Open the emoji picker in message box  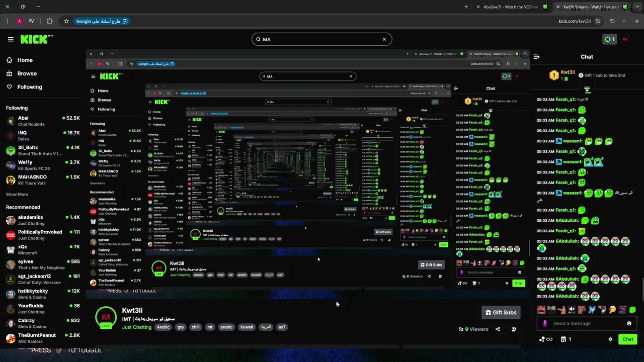(629, 323)
